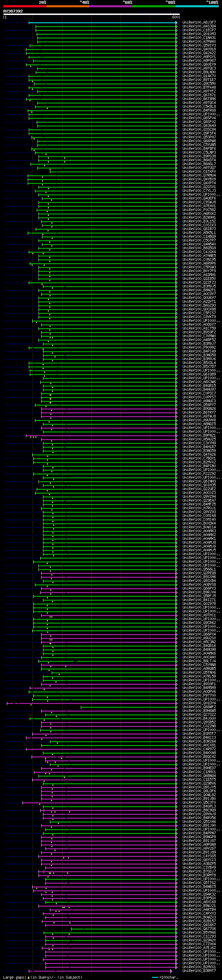Select hit label UniRef100_Q14K70
The height and width of the screenshot is (980, 222).
point(199,76)
